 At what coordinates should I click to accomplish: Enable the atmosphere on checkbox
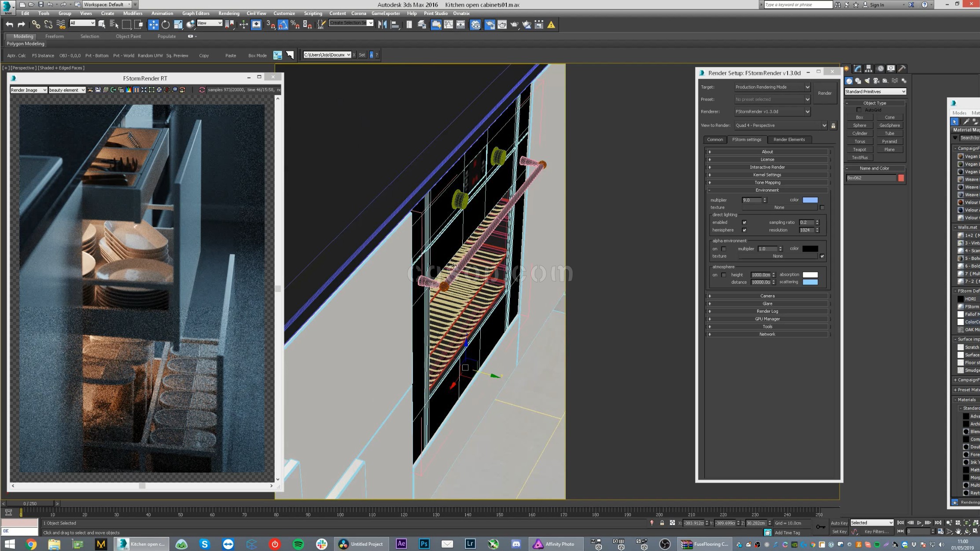tap(724, 275)
